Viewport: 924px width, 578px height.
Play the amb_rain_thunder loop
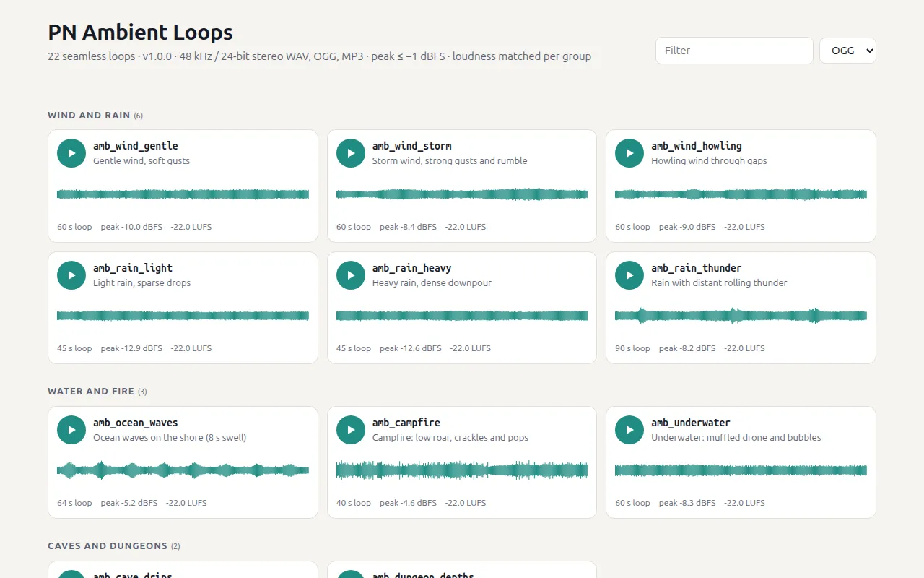tap(629, 275)
